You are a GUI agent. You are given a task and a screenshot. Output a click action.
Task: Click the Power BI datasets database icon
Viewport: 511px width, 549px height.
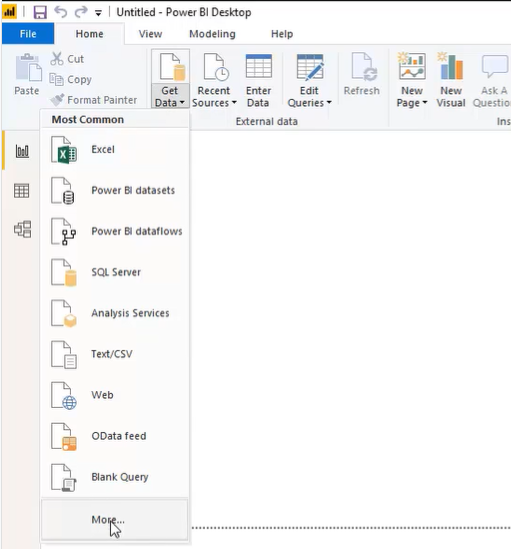pyautogui.click(x=63, y=191)
